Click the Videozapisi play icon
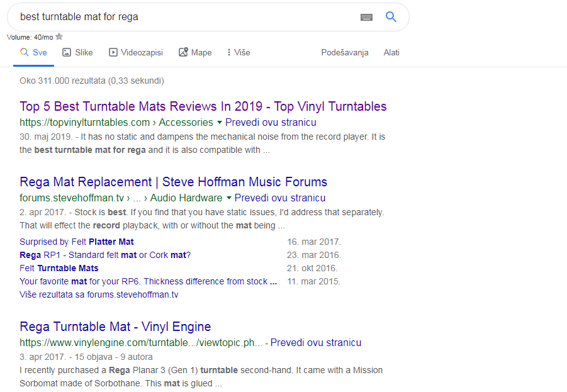 113,52
